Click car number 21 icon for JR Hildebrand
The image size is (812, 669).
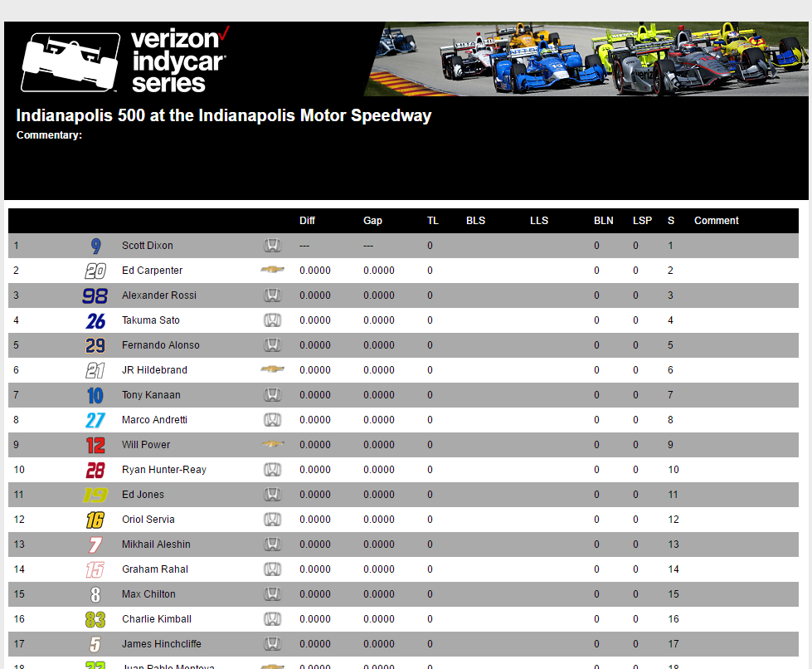pos(95,370)
